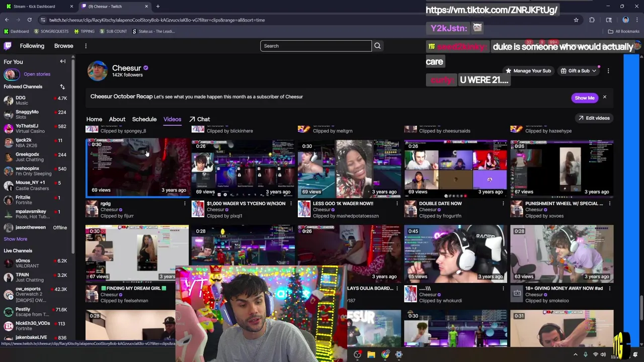Go back in browser history

7,20
